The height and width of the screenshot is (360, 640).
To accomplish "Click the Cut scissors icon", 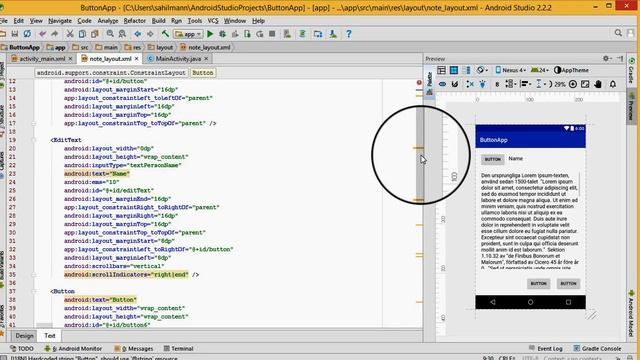I will (x=70, y=34).
